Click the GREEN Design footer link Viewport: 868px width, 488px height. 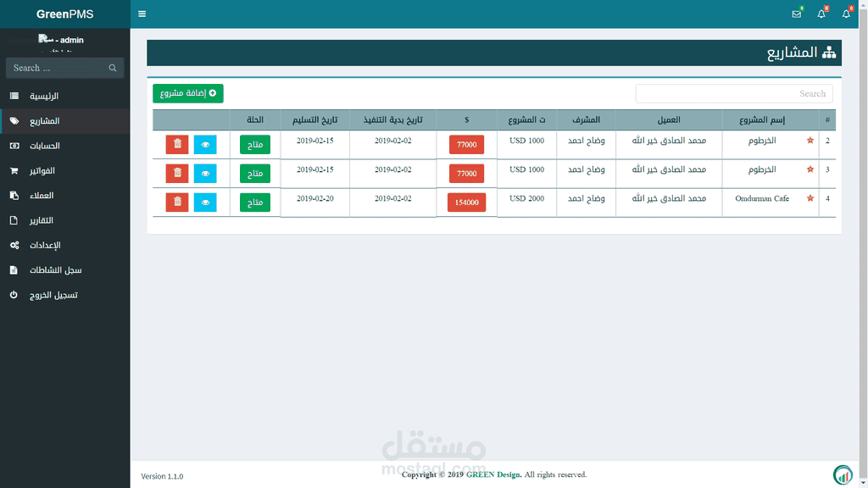[492, 474]
